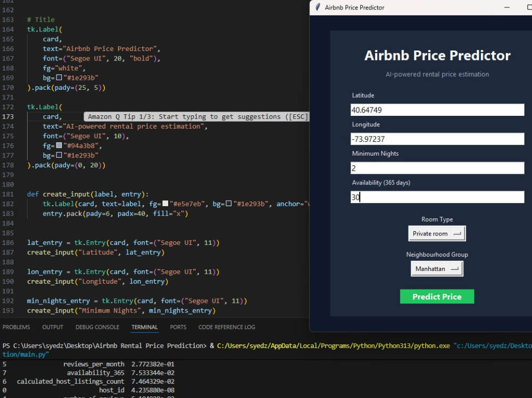
Task: Click "min_nights_entry" on line 192
Action: tap(59, 301)
